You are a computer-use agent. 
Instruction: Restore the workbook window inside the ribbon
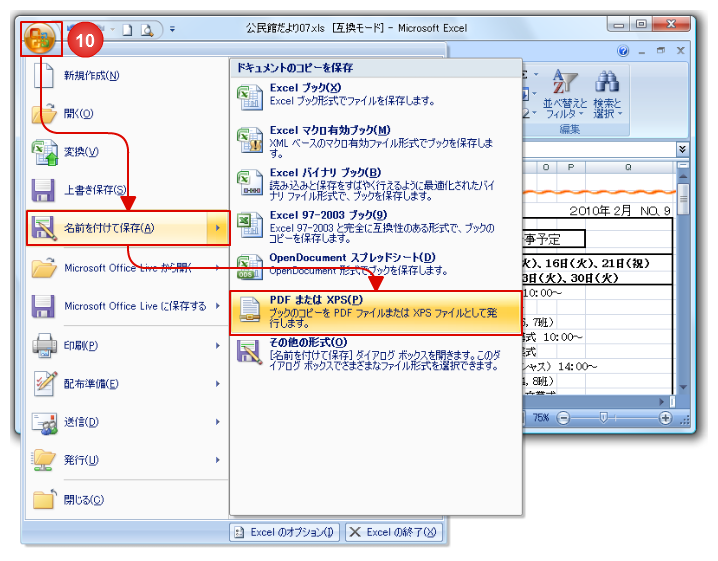[x=661, y=50]
